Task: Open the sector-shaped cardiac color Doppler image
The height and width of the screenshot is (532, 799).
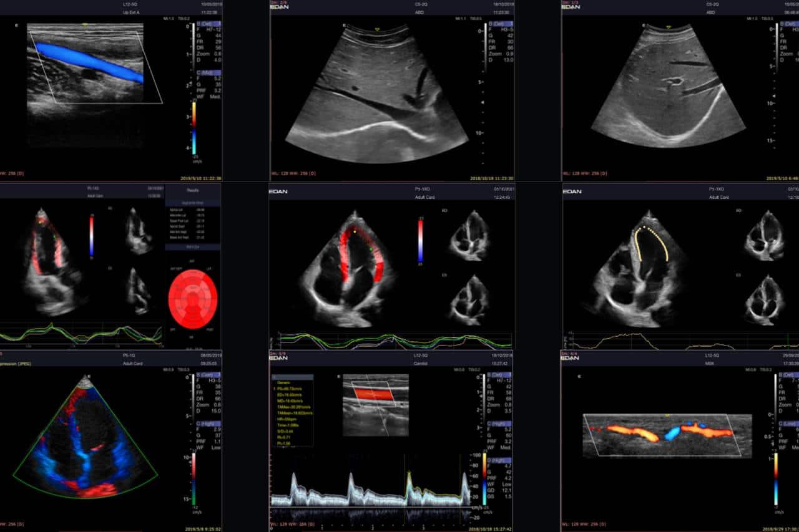Action: coord(86,435)
